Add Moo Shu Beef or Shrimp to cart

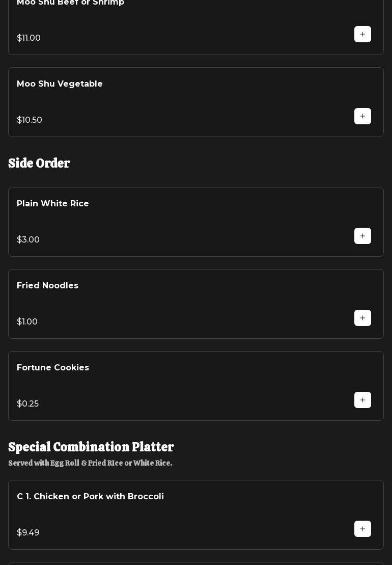(362, 34)
